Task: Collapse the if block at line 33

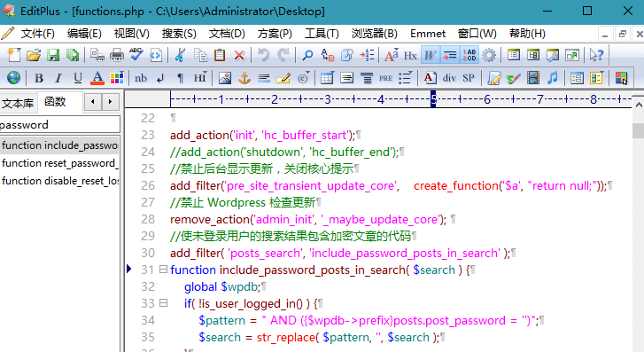Action: coord(164,303)
